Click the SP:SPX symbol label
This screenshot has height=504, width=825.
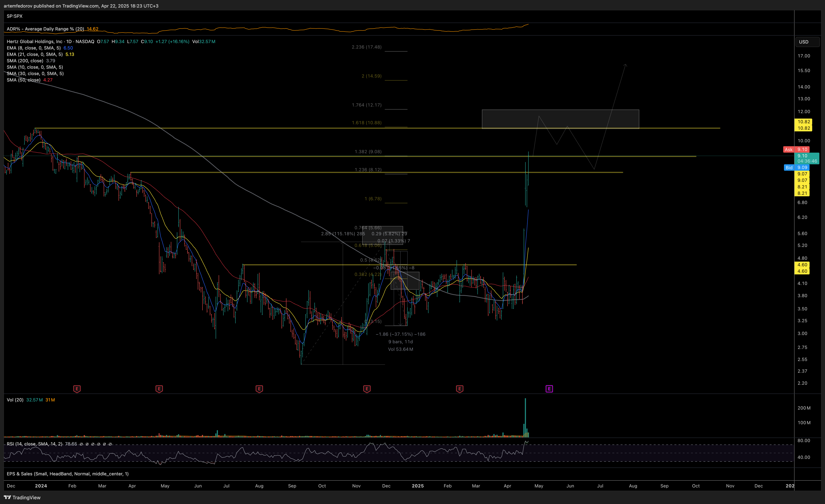(x=15, y=16)
